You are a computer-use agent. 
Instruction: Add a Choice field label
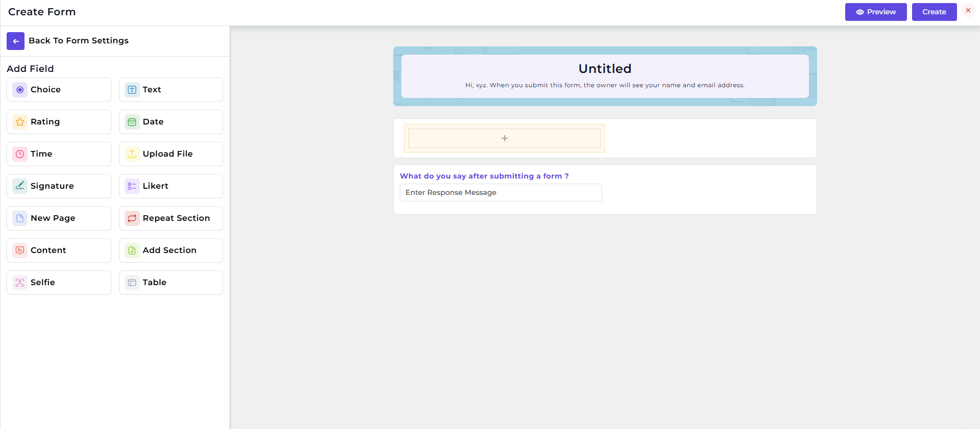click(x=45, y=90)
